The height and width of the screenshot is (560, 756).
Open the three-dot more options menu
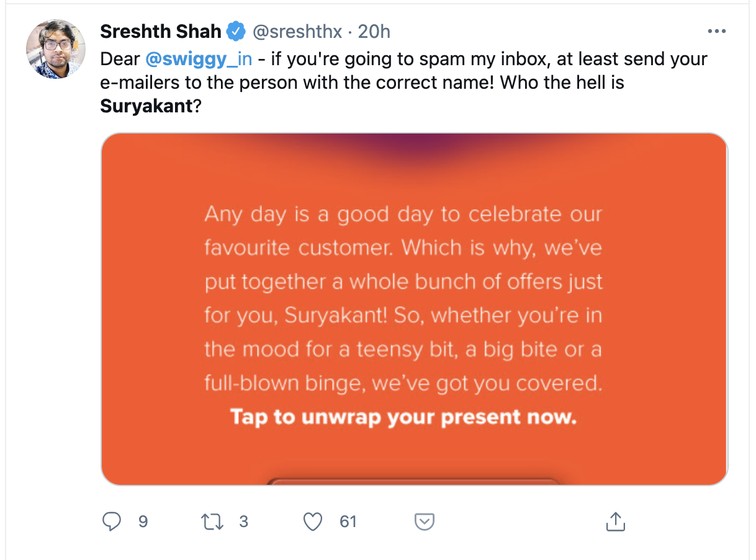coord(716,31)
